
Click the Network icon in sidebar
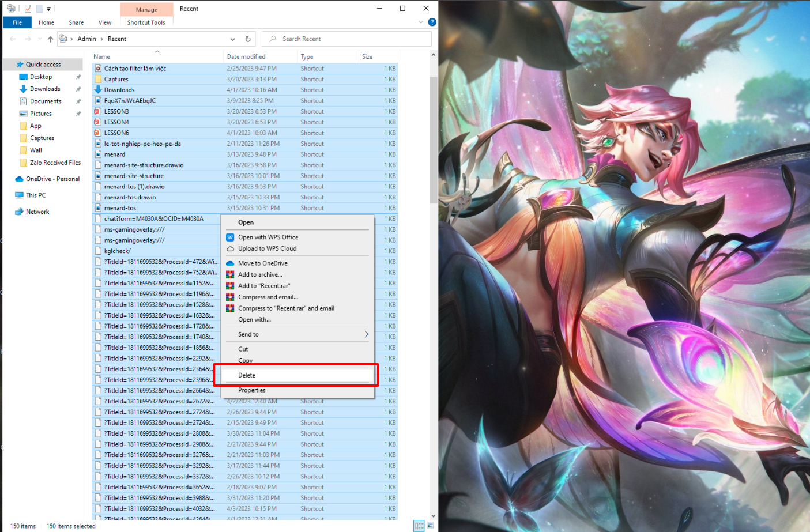[x=19, y=212]
